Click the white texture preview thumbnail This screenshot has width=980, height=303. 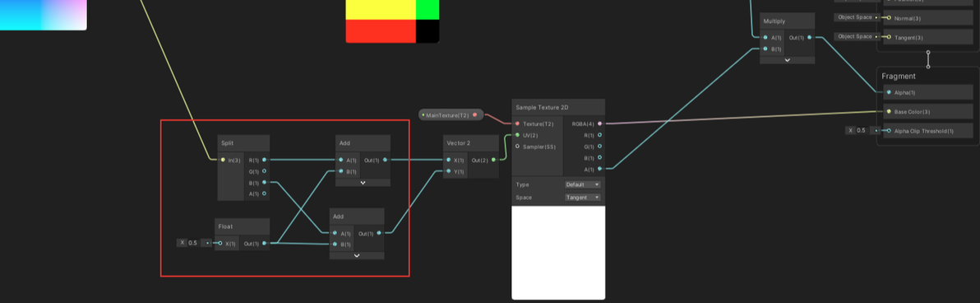558,253
